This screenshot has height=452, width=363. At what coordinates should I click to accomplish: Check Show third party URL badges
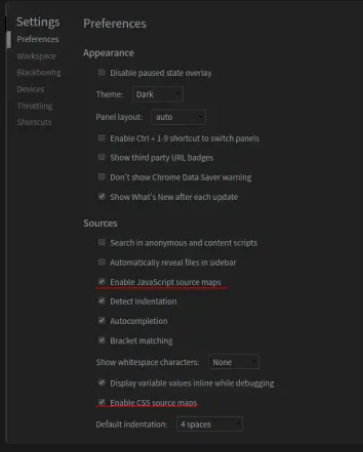102,157
